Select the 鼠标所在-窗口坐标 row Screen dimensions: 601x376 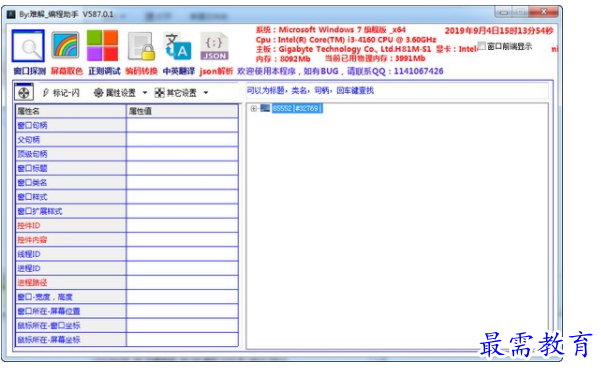(x=127, y=326)
